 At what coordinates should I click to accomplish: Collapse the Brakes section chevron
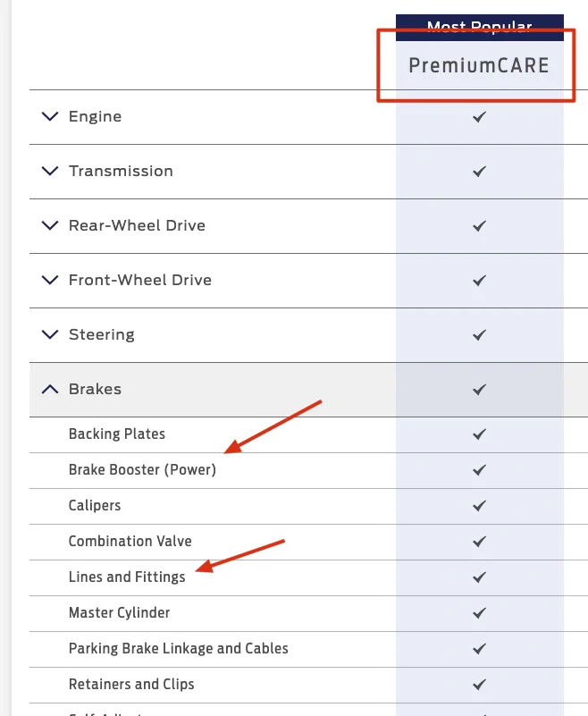coord(50,389)
